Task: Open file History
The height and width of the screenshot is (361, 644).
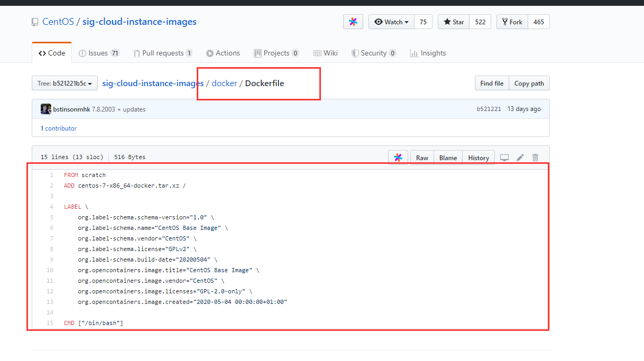Action: click(479, 158)
